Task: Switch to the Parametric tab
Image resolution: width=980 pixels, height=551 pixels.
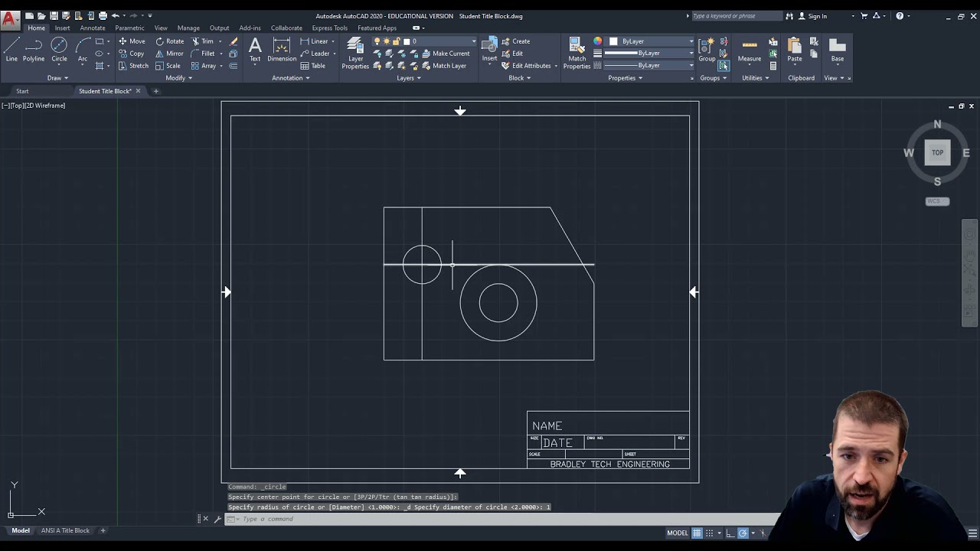Action: click(x=129, y=28)
